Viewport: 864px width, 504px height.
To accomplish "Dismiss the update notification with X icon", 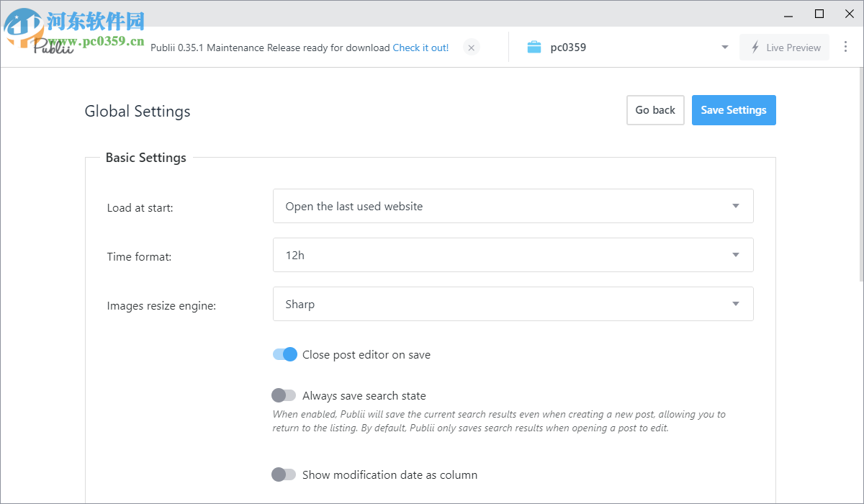I will (471, 48).
